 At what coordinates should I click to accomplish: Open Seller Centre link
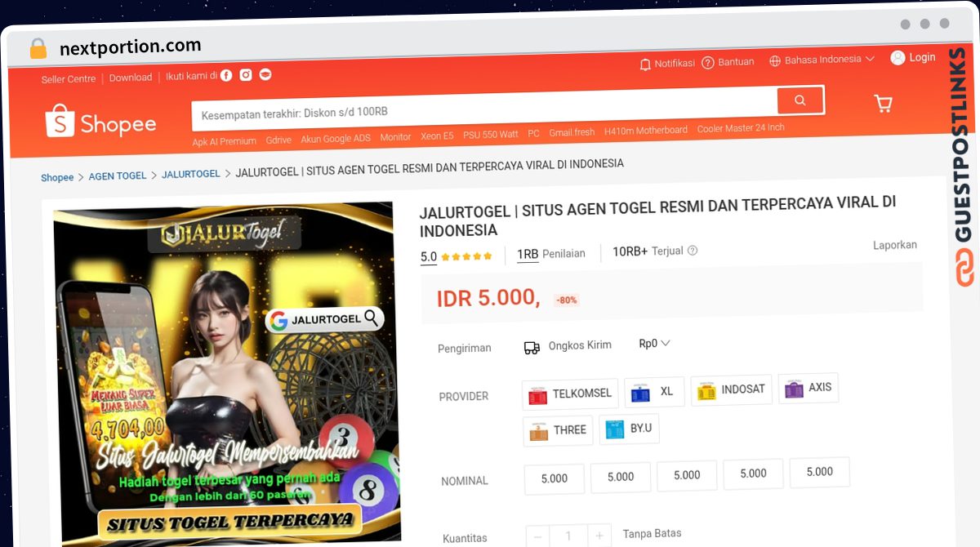pos(69,79)
